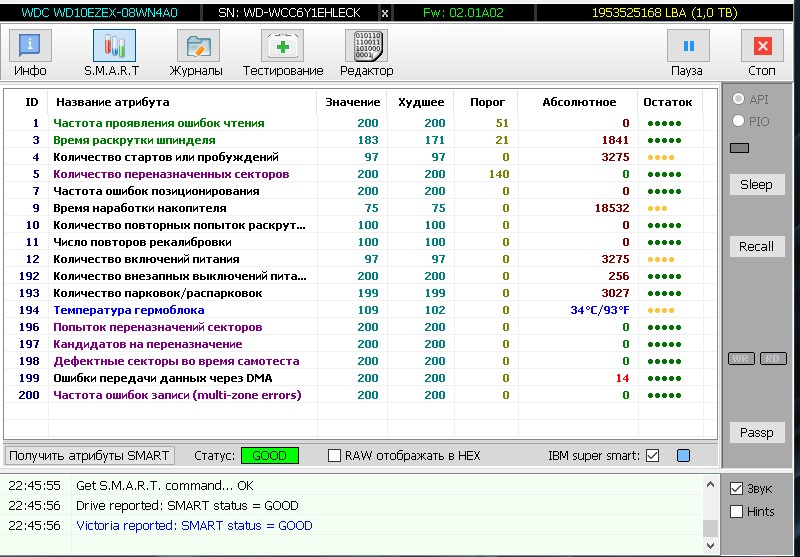Image resolution: width=800 pixels, height=557 pixels.
Task: Disable the Звук sound checkbox
Action: (738, 489)
